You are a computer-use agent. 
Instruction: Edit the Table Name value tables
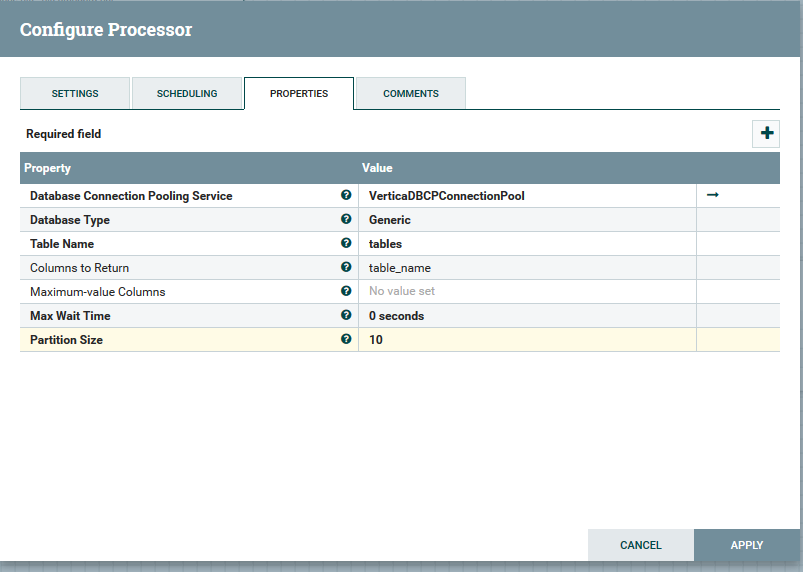pos(527,244)
